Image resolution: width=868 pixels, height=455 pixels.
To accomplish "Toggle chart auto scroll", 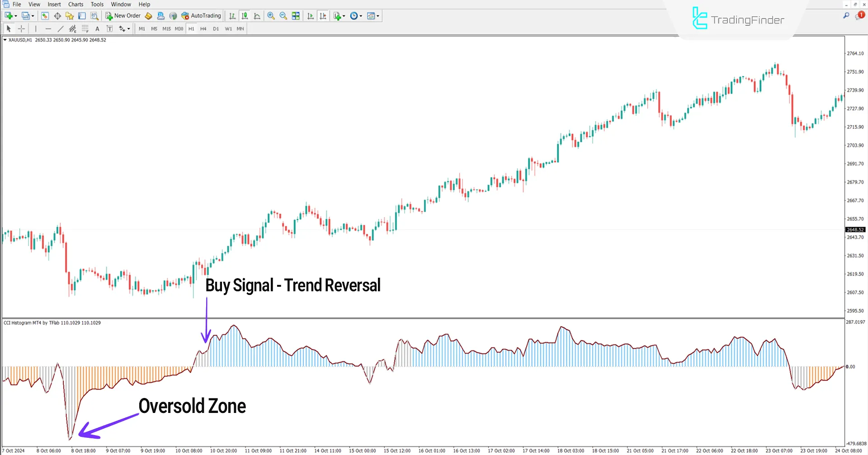I will 310,16.
